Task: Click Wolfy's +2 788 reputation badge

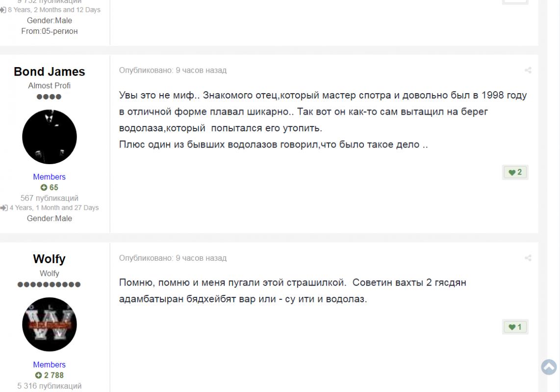Action: (49, 375)
